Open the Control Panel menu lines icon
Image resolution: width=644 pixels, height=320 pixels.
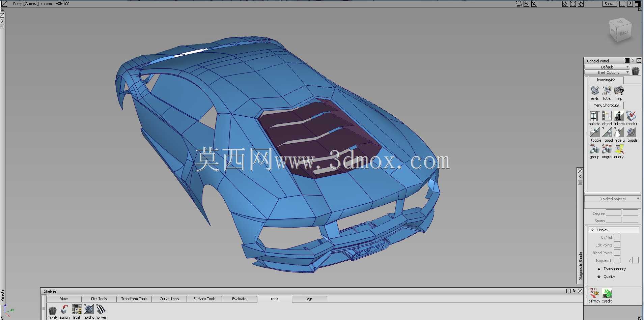tap(627, 61)
